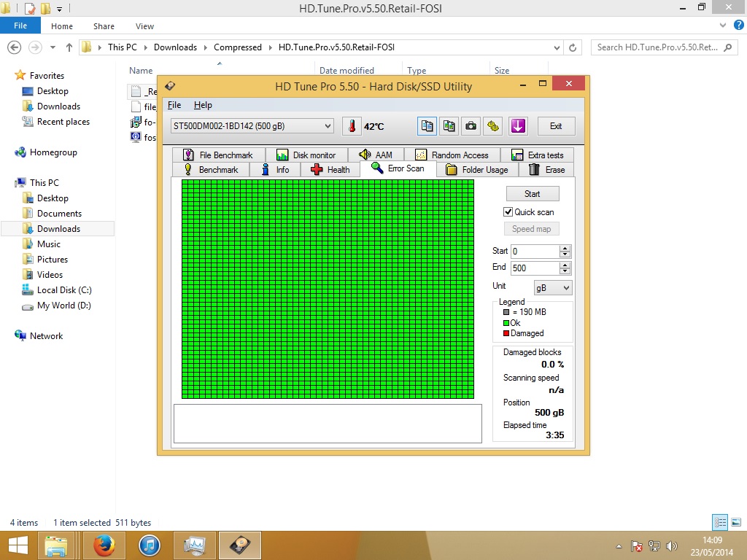The image size is (747, 560).
Task: Open HD Tune File menu
Action: point(174,105)
